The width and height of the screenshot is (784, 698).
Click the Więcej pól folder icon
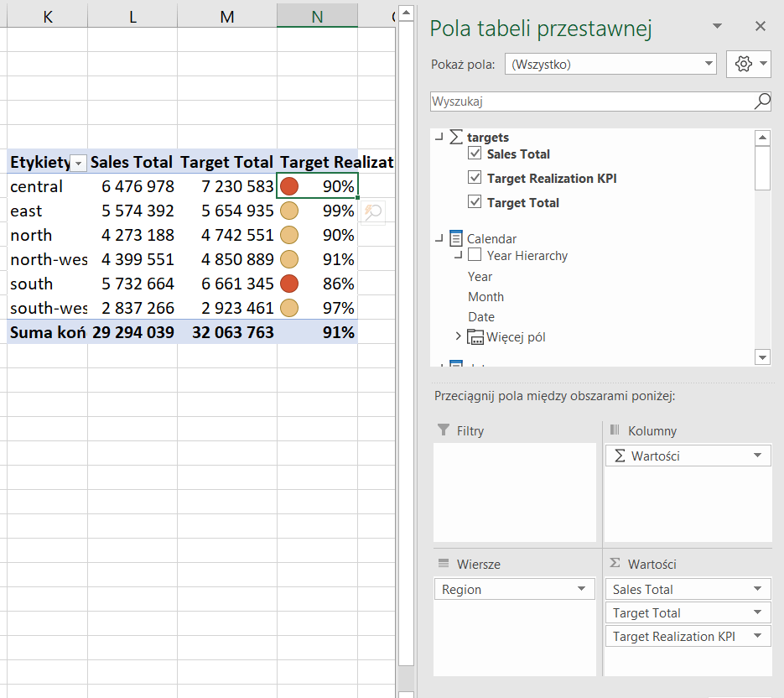(x=475, y=337)
